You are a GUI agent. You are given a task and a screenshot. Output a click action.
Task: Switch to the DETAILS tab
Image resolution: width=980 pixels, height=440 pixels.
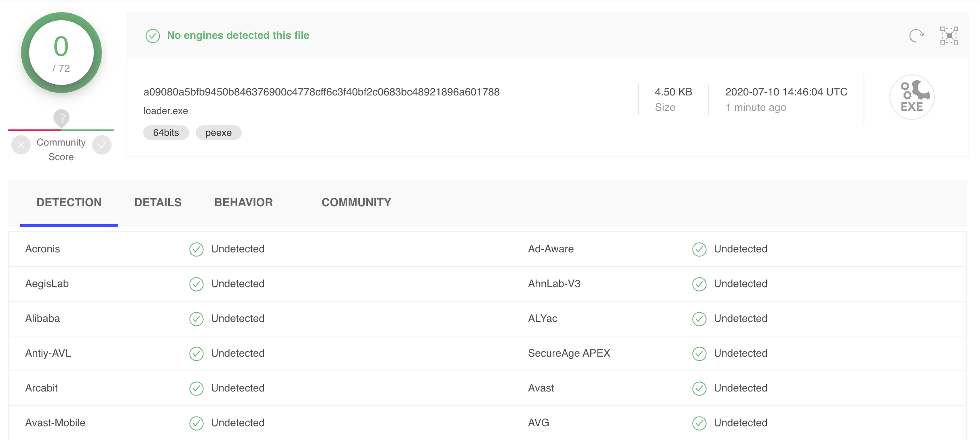pyautogui.click(x=158, y=202)
